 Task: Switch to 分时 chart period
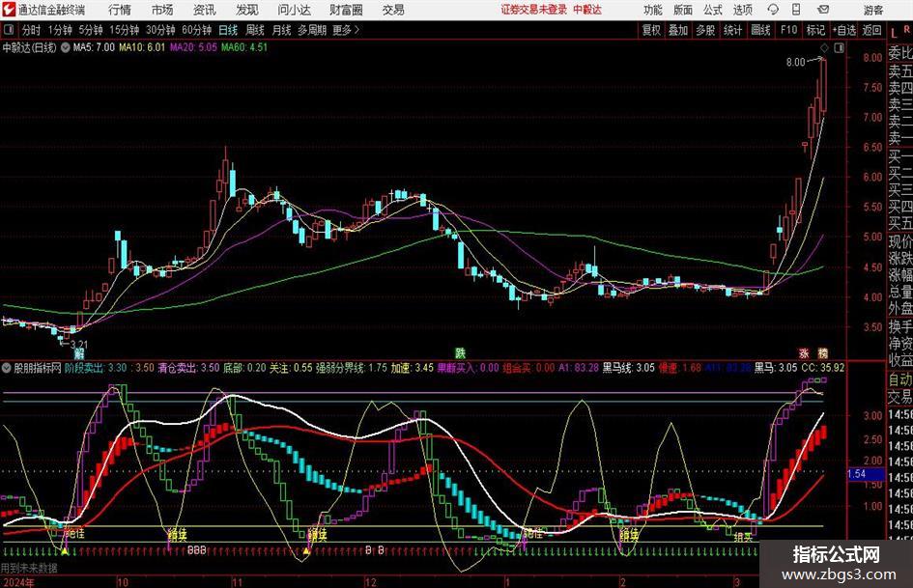(x=32, y=30)
